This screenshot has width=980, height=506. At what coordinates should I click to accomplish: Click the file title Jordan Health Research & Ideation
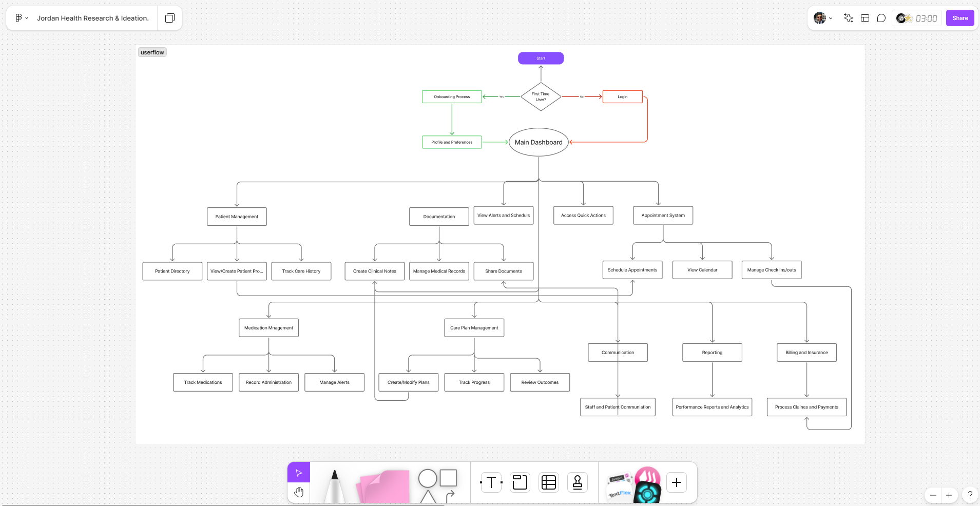point(93,18)
